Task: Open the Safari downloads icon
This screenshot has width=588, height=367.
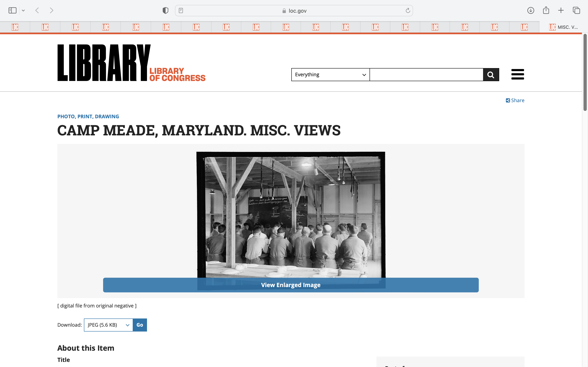Action: 530,10
